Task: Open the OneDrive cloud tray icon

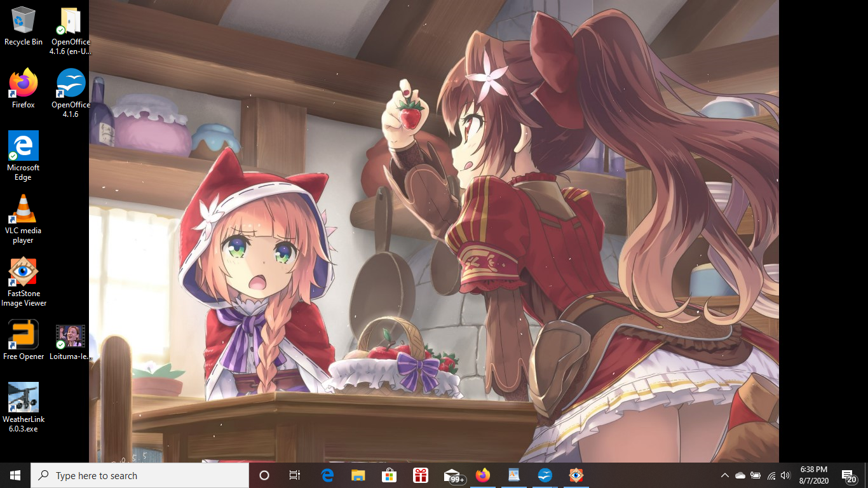Action: pos(740,475)
